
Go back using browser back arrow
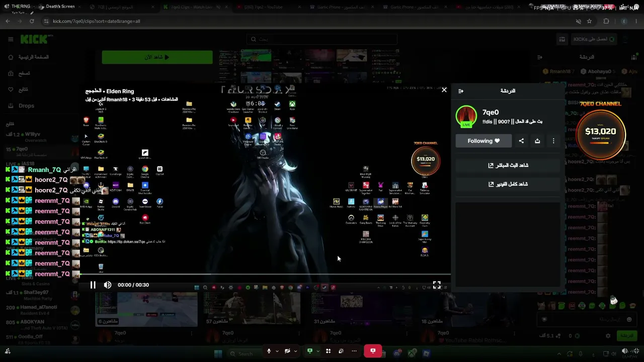[8, 21]
